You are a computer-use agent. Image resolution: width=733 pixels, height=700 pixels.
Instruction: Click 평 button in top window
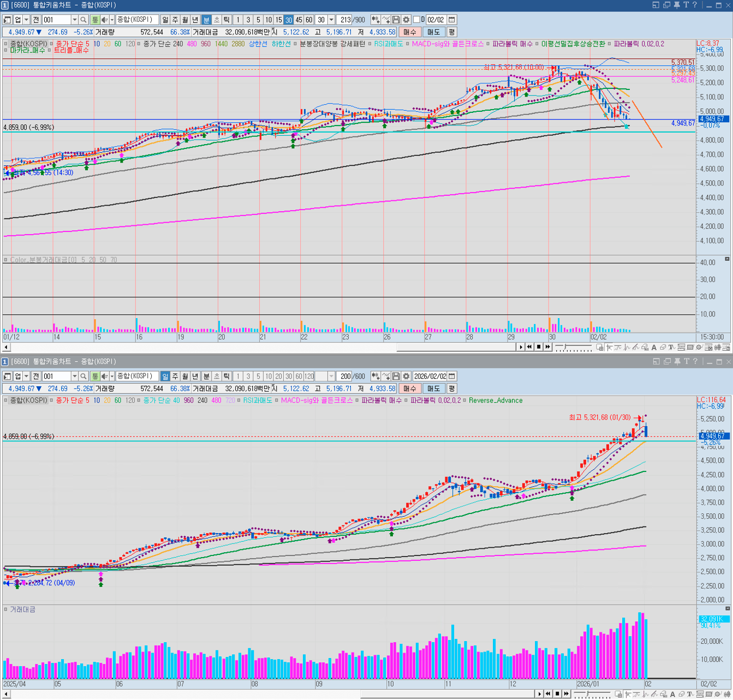pos(452,32)
